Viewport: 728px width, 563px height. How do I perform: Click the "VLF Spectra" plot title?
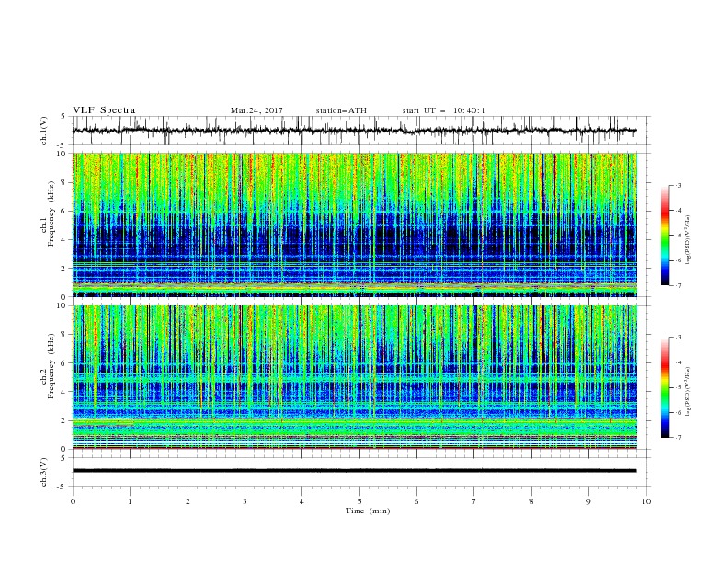pyautogui.click(x=104, y=110)
